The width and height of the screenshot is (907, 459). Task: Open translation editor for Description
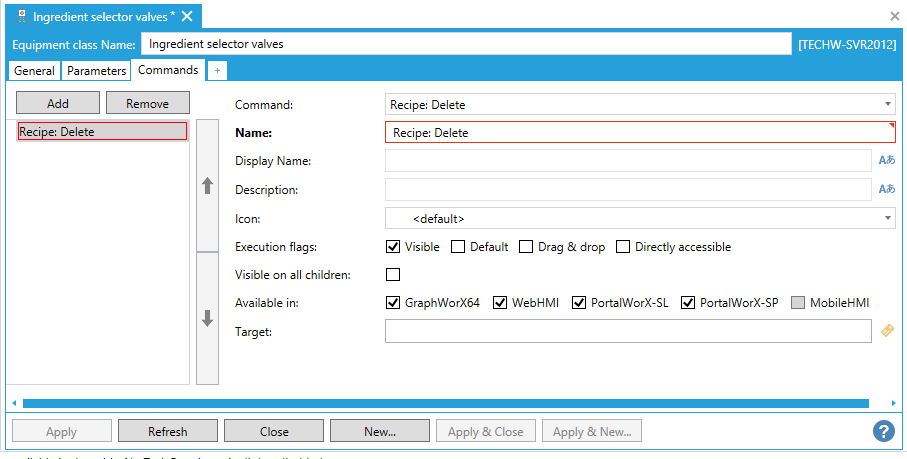[886, 189]
